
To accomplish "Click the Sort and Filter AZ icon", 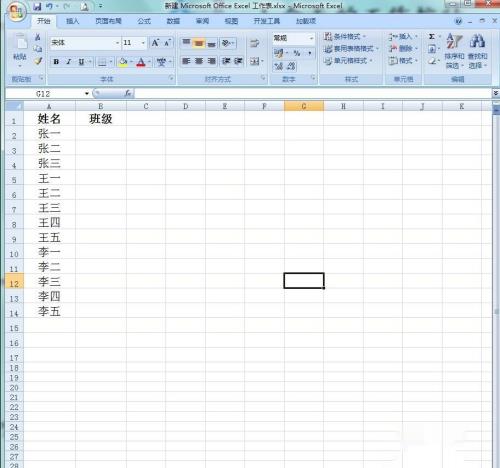I will (x=454, y=41).
